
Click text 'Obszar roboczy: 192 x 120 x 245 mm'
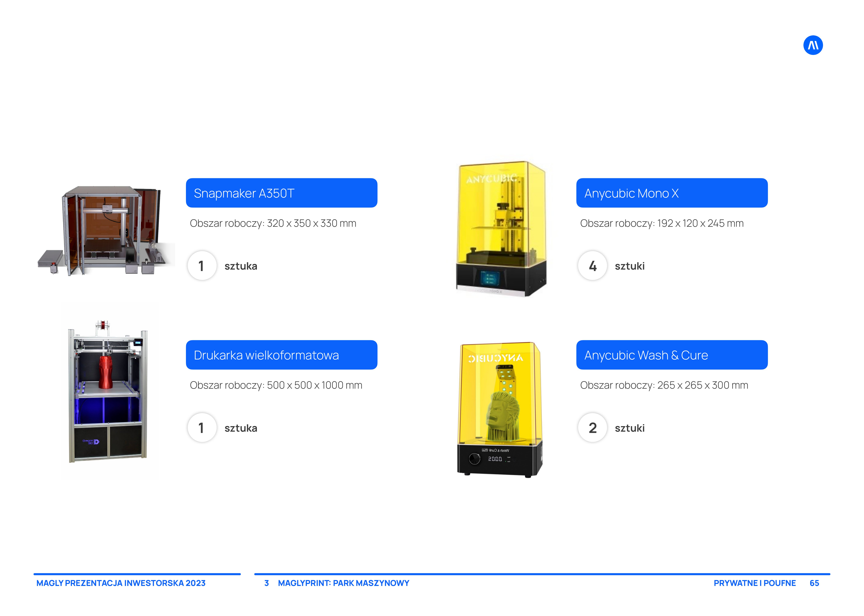pyautogui.click(x=662, y=223)
